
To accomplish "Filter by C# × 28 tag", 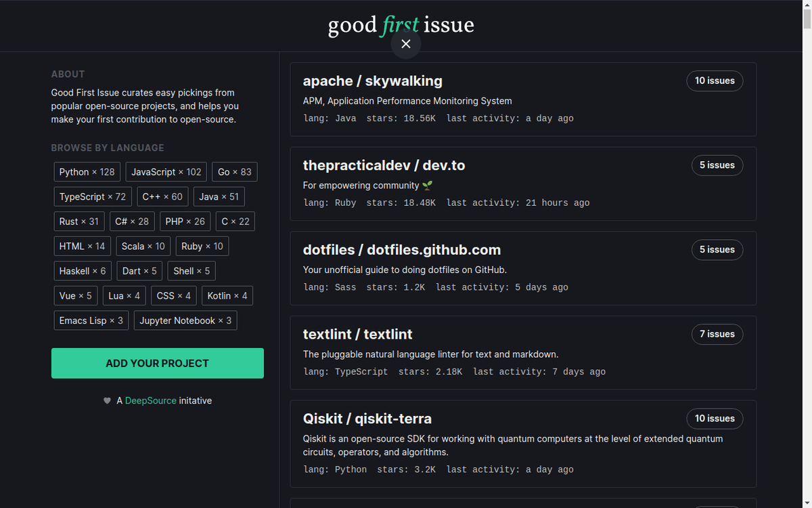I will (132, 221).
